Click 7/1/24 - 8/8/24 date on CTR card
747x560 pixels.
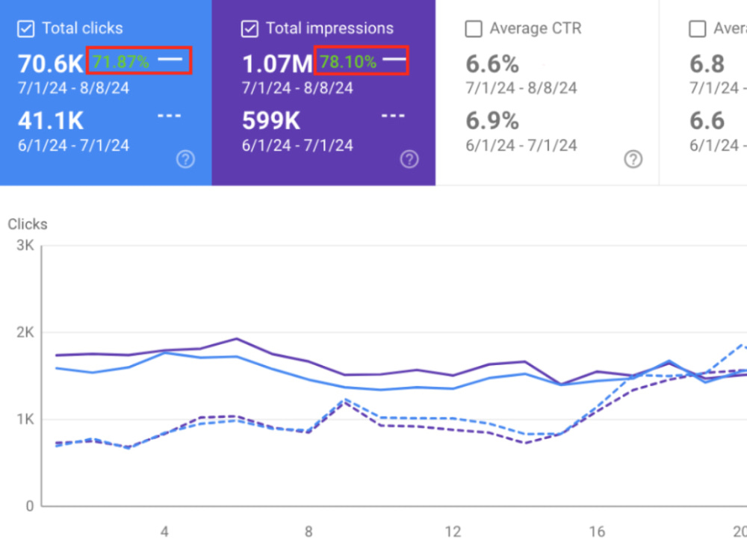point(521,88)
